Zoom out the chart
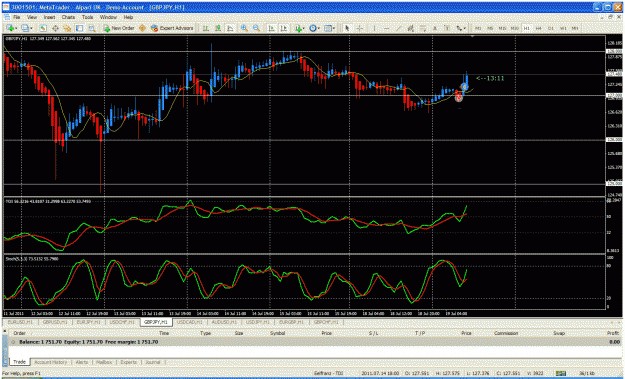625x379 pixels. coord(256,28)
